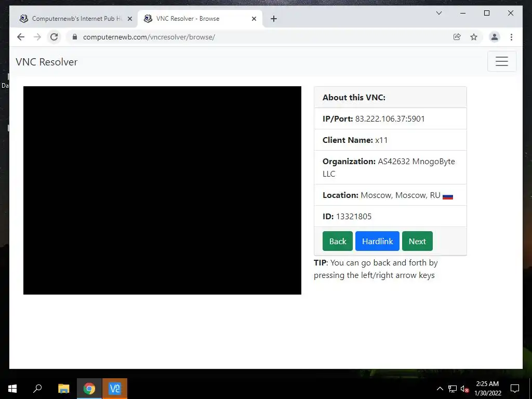The image size is (532, 399).
Task: Click the Russian flag icon
Action: click(448, 196)
